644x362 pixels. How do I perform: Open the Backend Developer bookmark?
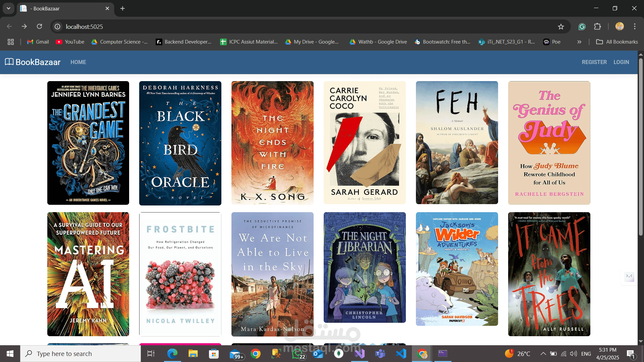(183, 42)
